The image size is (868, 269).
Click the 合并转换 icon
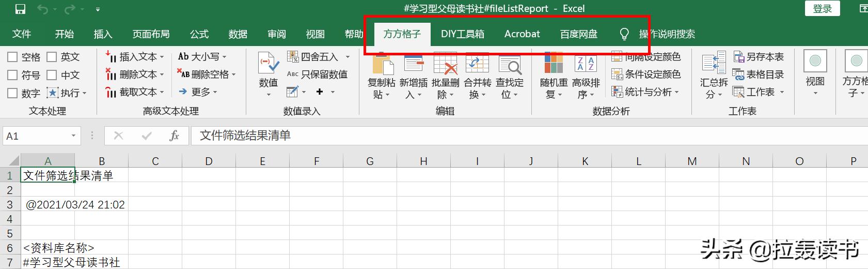[477, 64]
